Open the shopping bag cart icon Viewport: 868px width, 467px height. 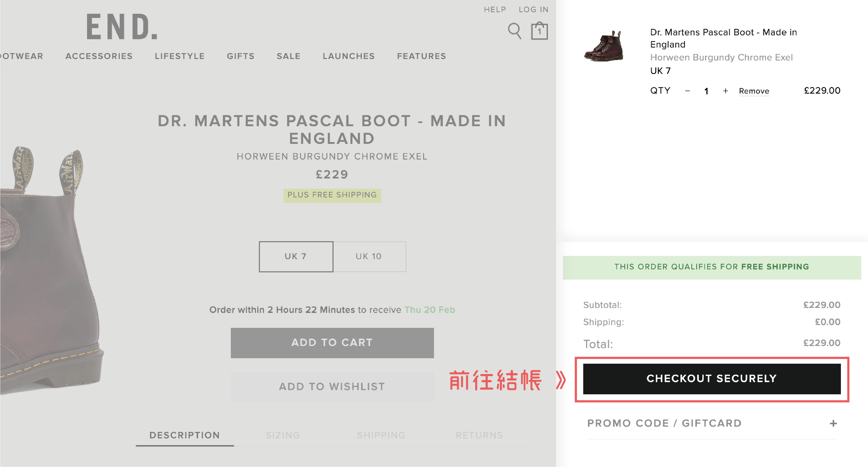point(539,31)
